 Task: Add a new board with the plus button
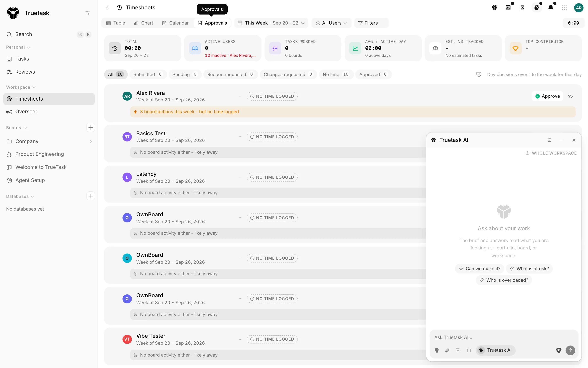(91, 127)
